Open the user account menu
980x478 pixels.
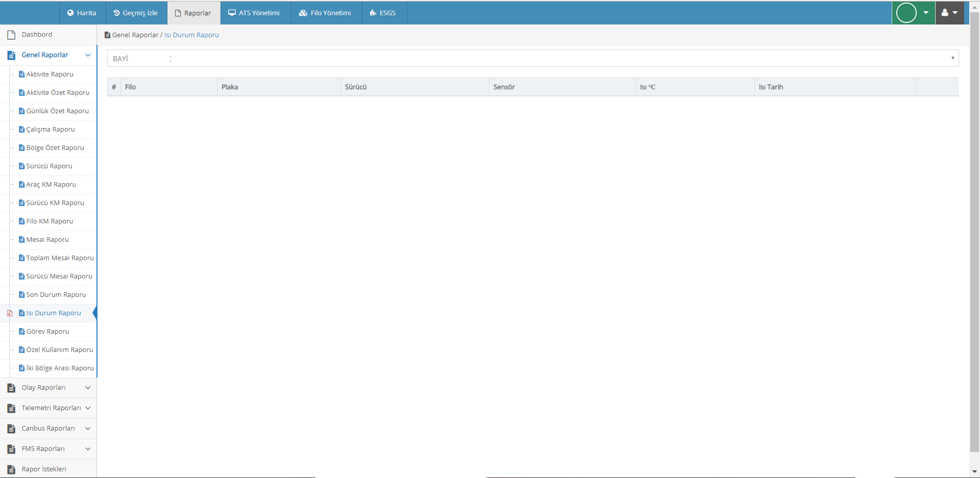coord(949,13)
